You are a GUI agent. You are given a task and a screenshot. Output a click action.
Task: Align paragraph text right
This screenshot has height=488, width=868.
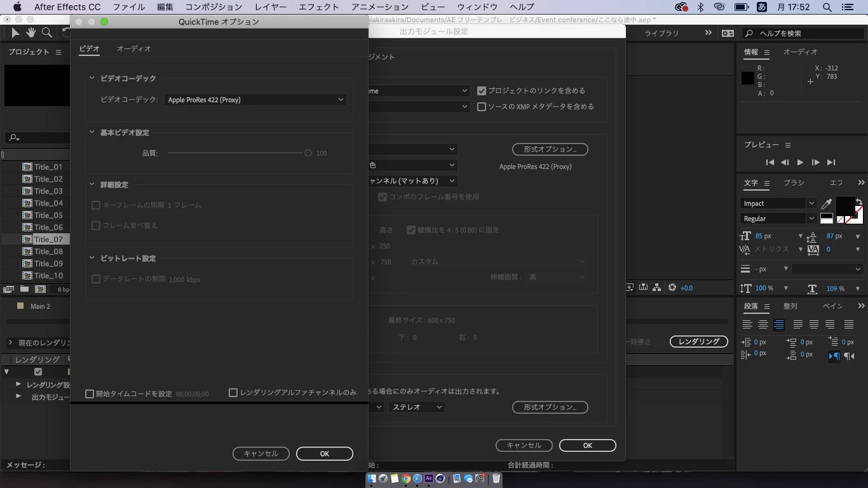[779, 325]
